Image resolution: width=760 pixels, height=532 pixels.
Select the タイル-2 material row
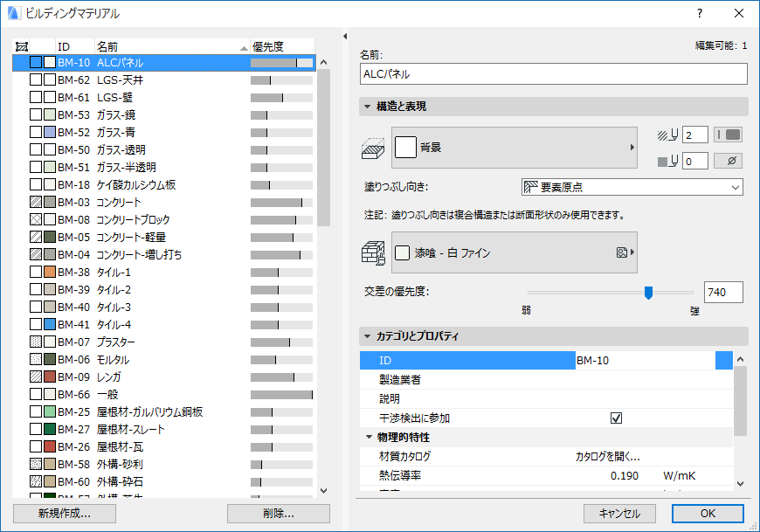pos(164,290)
